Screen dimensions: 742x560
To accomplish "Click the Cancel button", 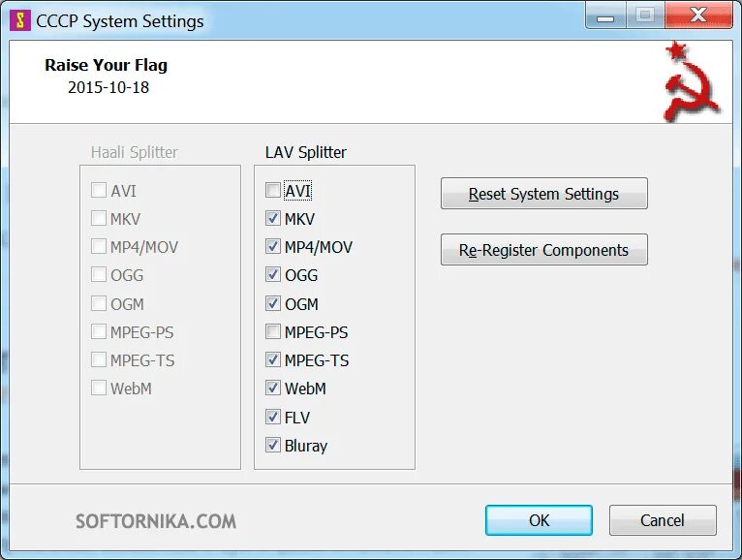I will tap(663, 520).
